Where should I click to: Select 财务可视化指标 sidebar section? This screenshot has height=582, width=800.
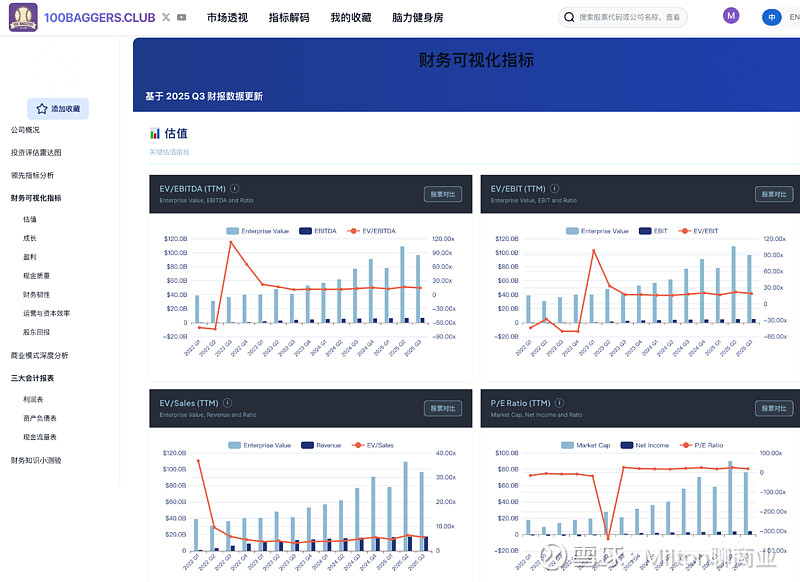pyautogui.click(x=36, y=198)
